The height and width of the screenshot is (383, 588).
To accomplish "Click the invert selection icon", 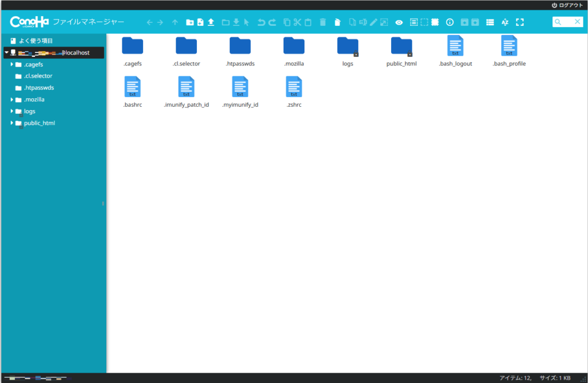I will tap(435, 22).
